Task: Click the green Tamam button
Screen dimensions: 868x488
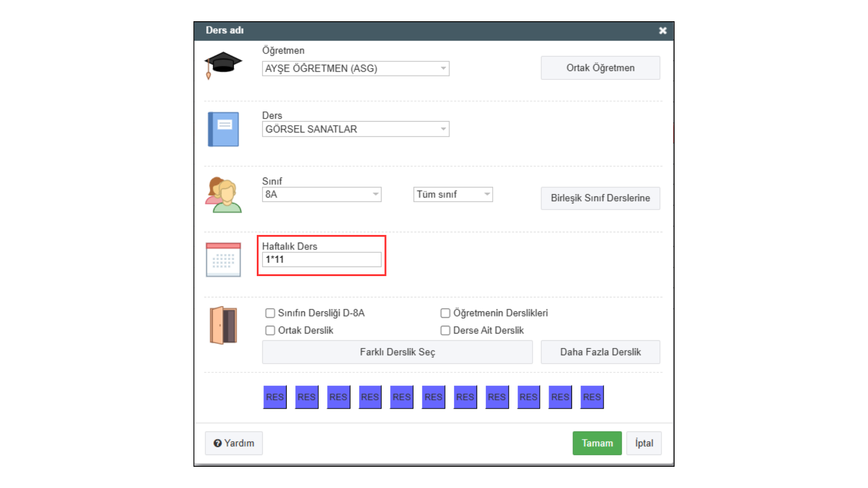Action: pos(597,443)
